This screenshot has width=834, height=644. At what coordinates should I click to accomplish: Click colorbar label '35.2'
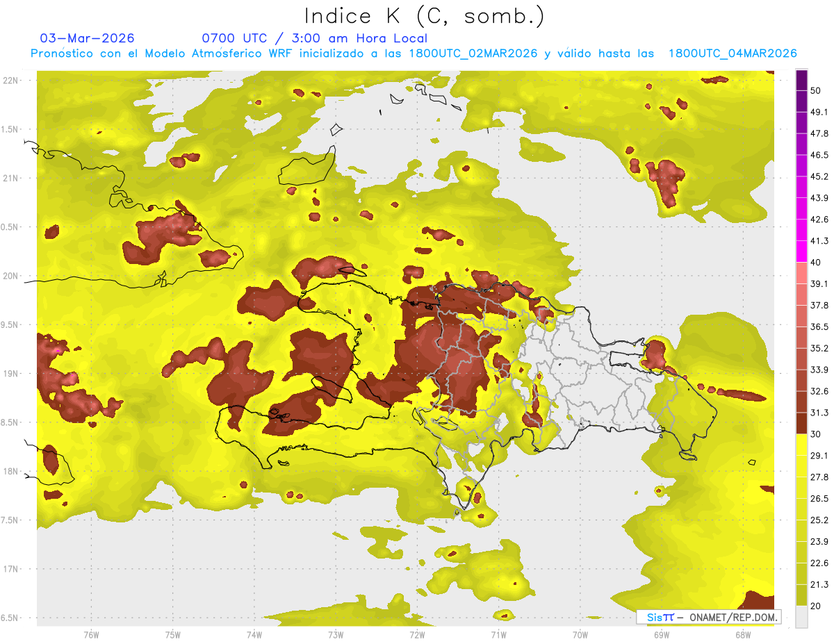(819, 349)
